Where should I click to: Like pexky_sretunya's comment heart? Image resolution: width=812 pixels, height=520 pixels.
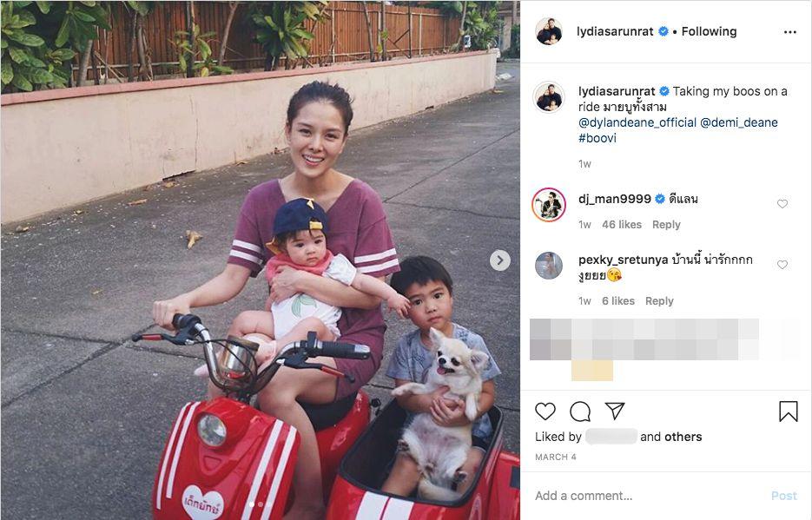point(782,265)
